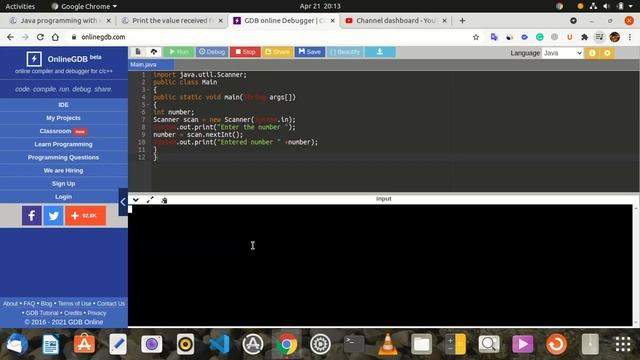Image resolution: width=640 pixels, height=360 pixels.
Task: Open editor settings gear icon
Action: 607,53
